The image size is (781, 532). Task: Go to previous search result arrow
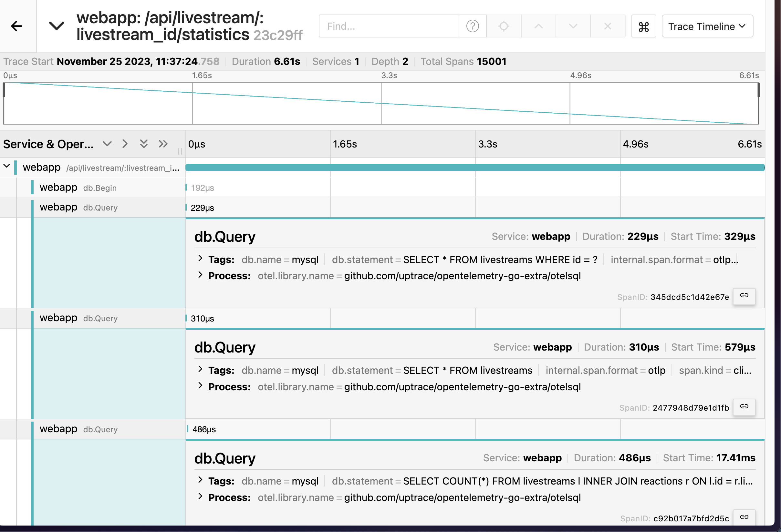[538, 26]
